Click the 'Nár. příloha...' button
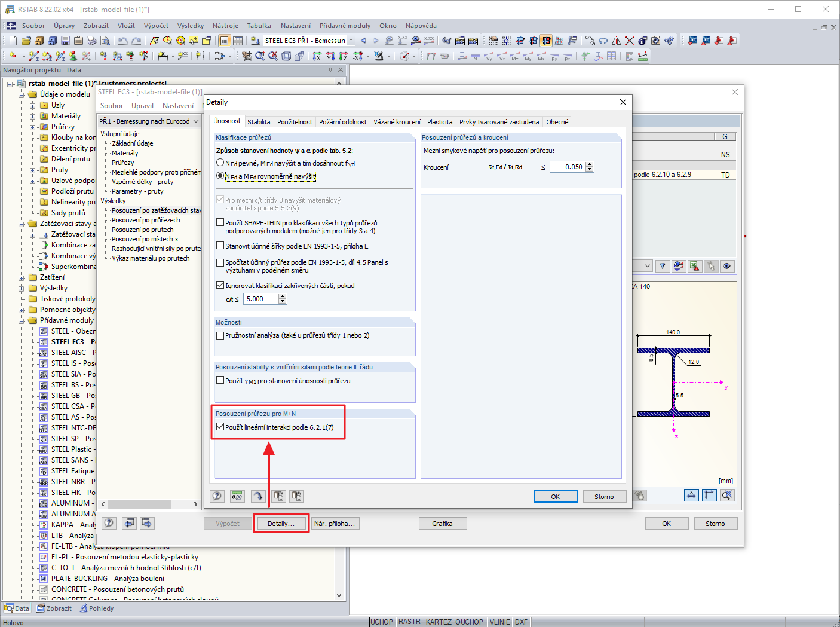 point(335,524)
